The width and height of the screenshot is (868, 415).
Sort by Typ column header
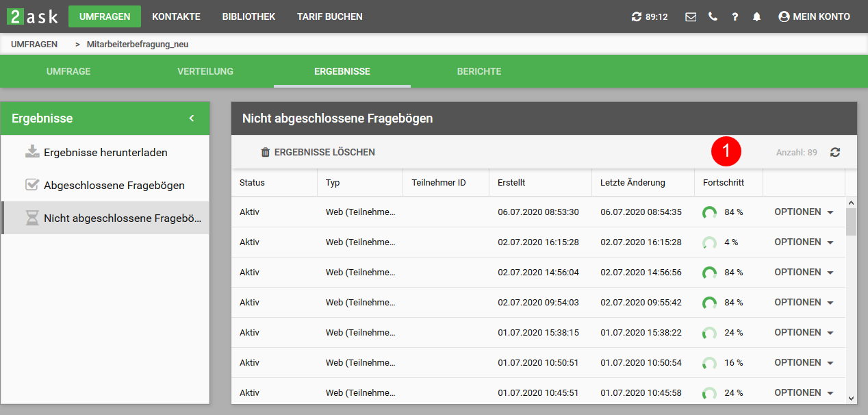tap(360, 183)
